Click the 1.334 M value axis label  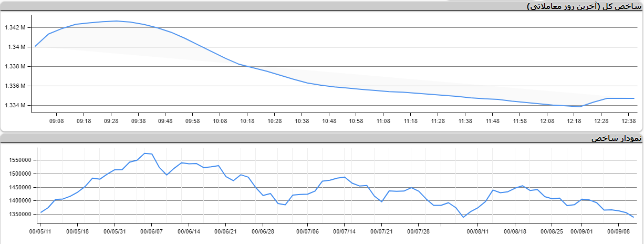click(x=15, y=105)
